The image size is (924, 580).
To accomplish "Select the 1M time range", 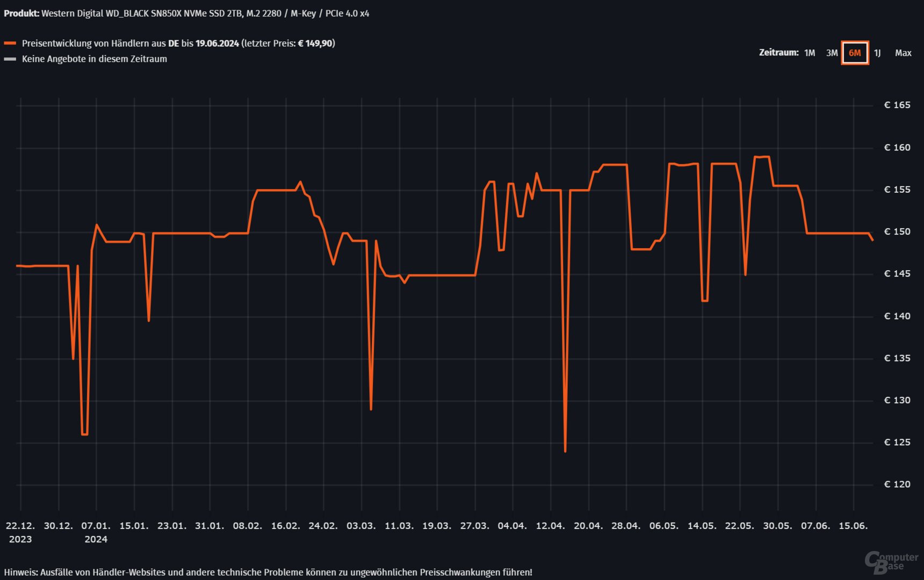I will point(810,53).
